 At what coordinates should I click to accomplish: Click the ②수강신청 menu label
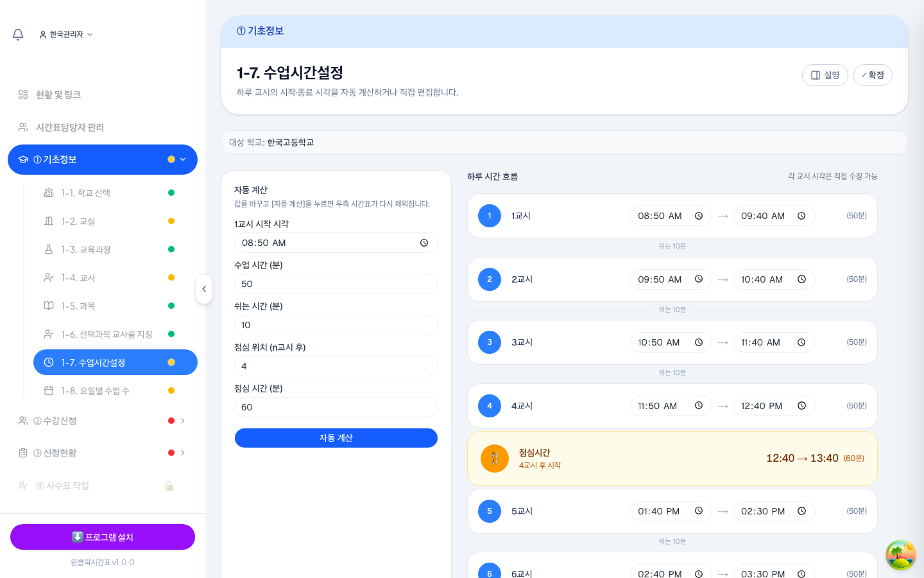point(55,421)
